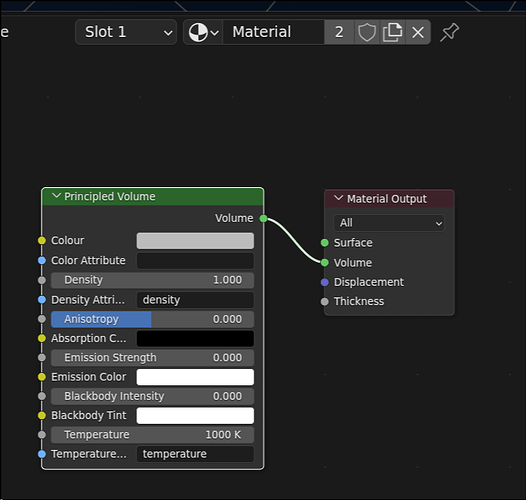The image size is (526, 500).
Task: Click the Thickness label text
Action: (x=359, y=301)
